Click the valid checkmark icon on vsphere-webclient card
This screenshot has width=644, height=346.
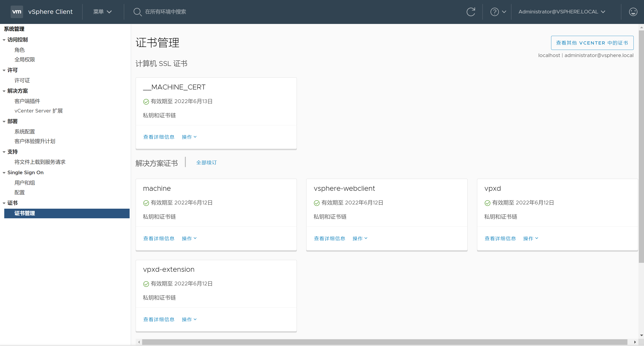click(317, 203)
